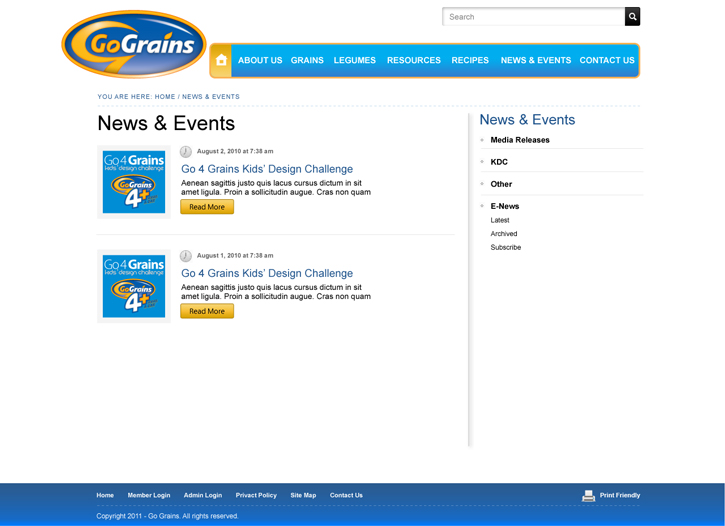Open the second Go 4 Grains thumbnail

(x=134, y=286)
